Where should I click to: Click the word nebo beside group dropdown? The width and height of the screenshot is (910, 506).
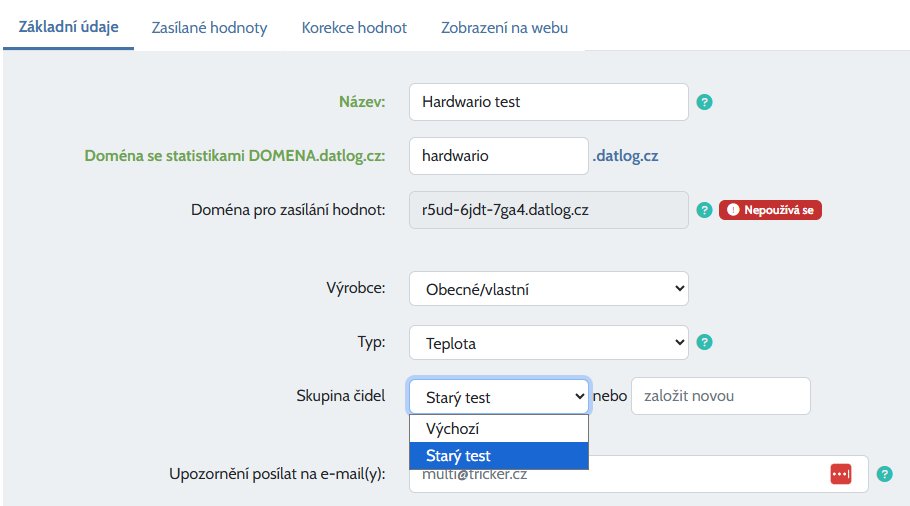click(610, 396)
